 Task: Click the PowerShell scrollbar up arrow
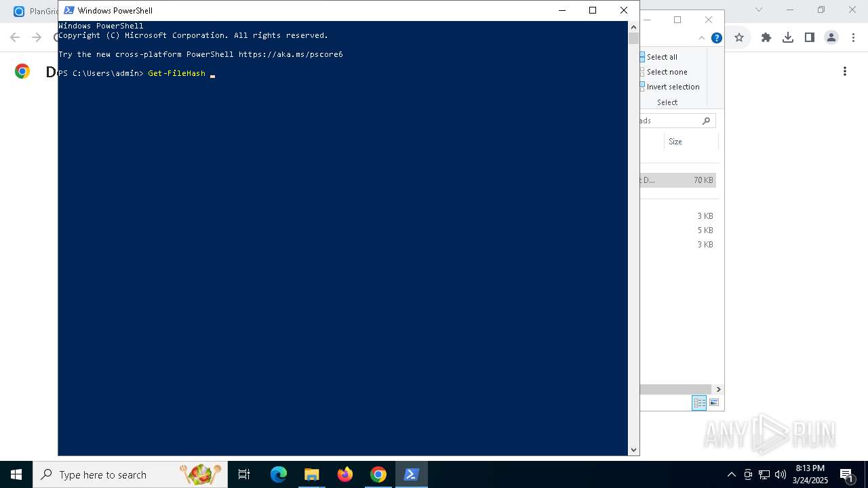(x=633, y=27)
